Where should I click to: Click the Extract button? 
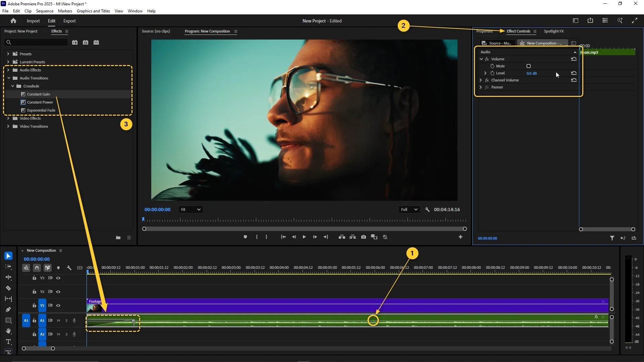click(x=353, y=237)
